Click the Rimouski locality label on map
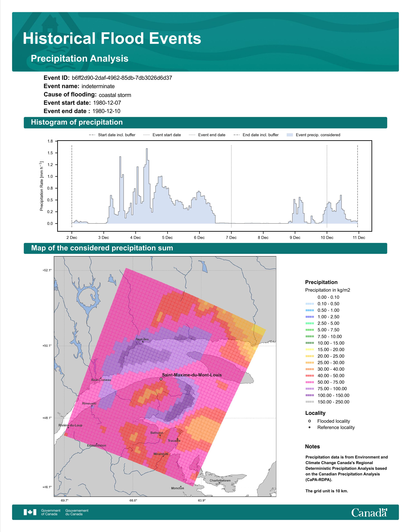Screen dimensions: 411x532 [x=89, y=404]
